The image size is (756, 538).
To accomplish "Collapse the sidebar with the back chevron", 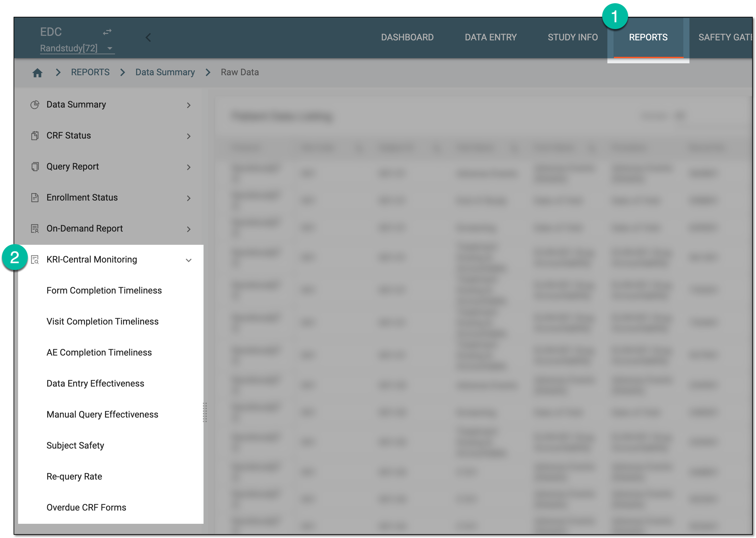I will coord(148,37).
